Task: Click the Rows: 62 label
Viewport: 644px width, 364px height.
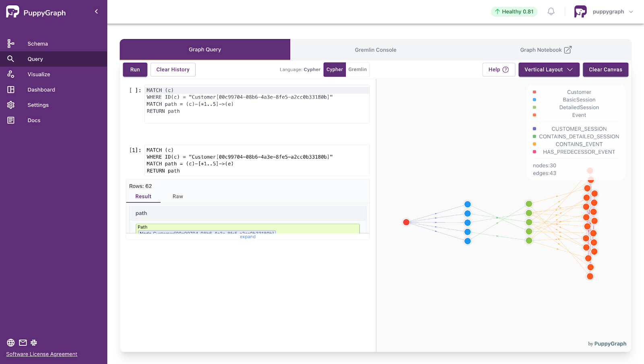Action: tap(140, 186)
